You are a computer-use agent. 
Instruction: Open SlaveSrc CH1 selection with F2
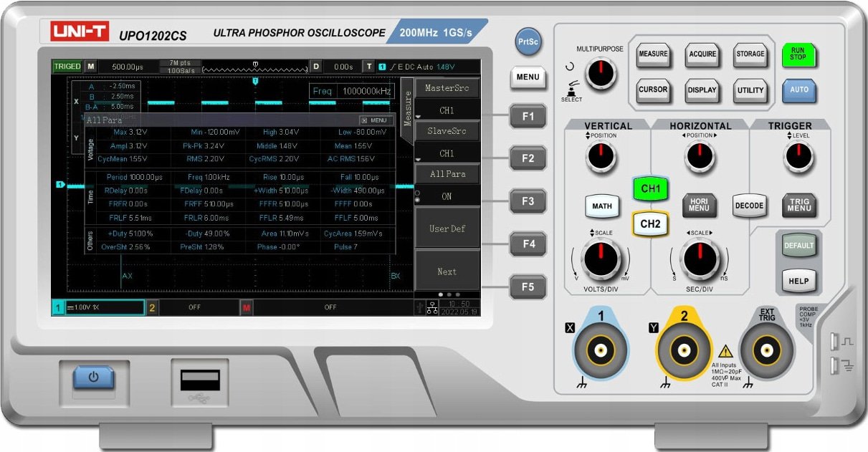pos(528,158)
